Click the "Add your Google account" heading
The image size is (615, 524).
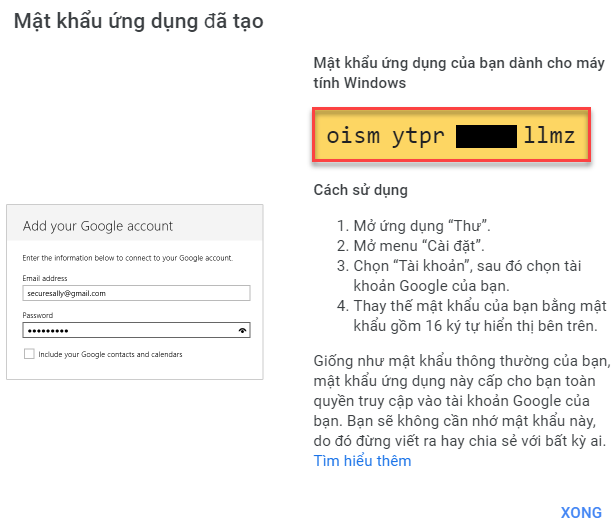98,226
